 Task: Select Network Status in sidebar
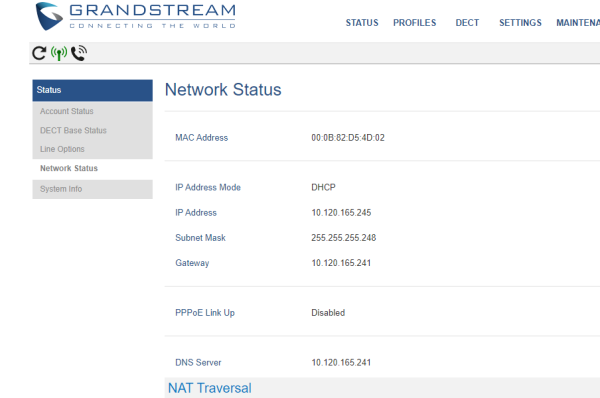(x=69, y=168)
